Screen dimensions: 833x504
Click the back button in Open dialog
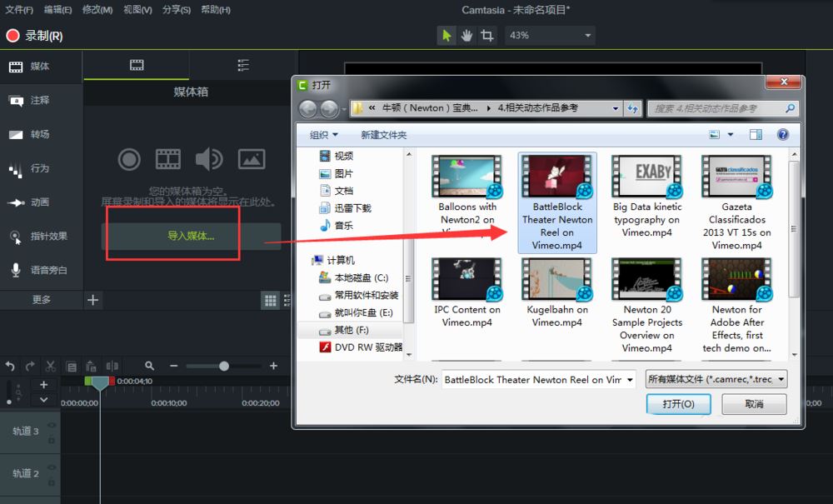(308, 109)
